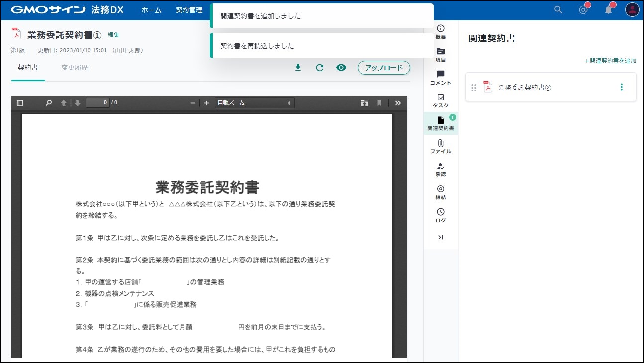Open the 契約管理 menu
The width and height of the screenshot is (644, 363).
(189, 10)
